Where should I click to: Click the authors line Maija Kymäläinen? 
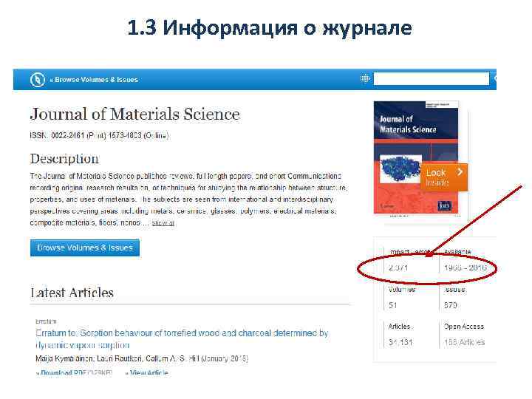coord(142,358)
